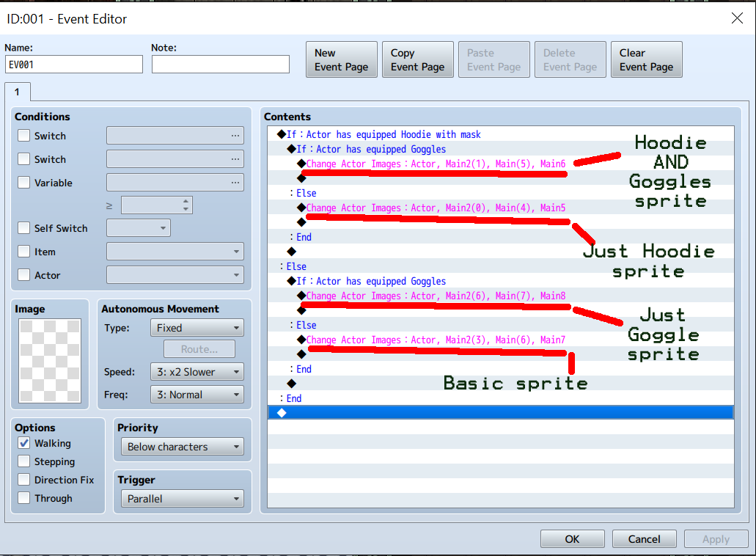Viewport: 756px width, 556px height.
Task: Uncheck the Walking option
Action: click(23, 443)
